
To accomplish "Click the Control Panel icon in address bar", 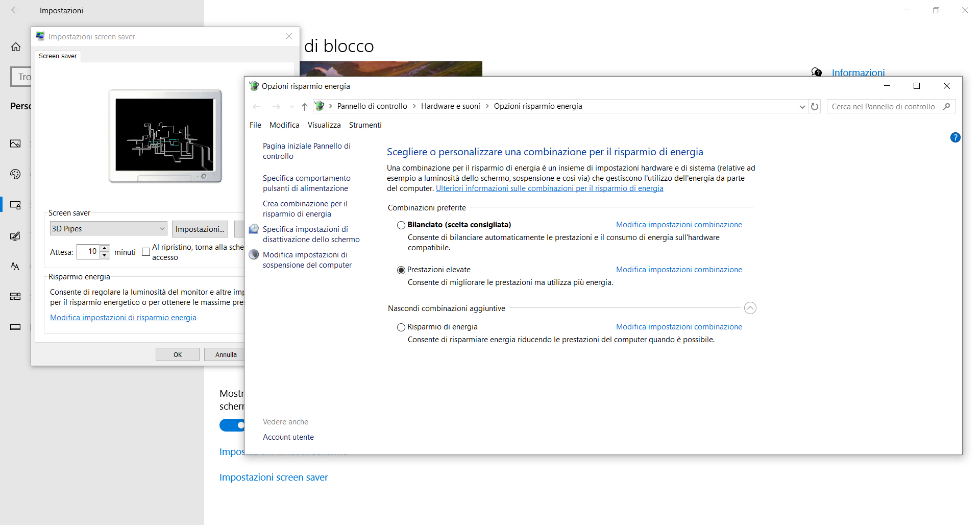I will [x=320, y=106].
